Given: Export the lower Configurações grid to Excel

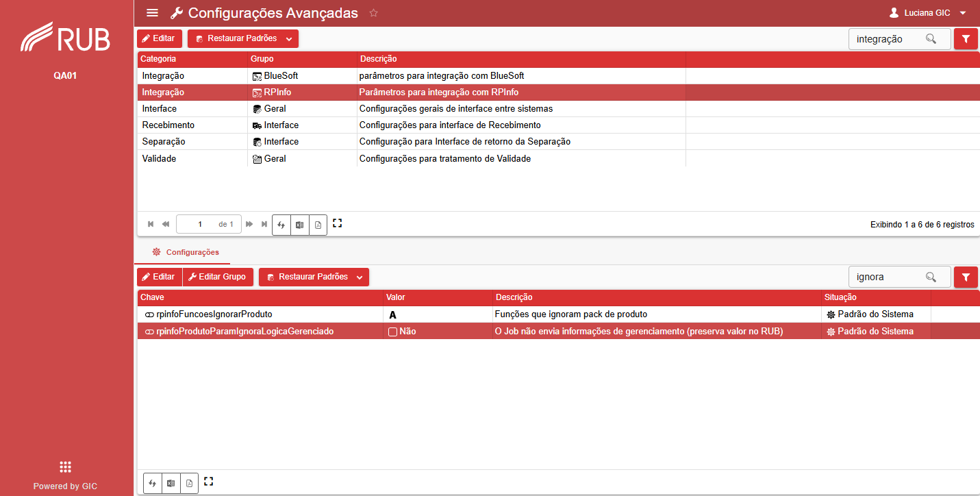Looking at the screenshot, I should pyautogui.click(x=171, y=483).
